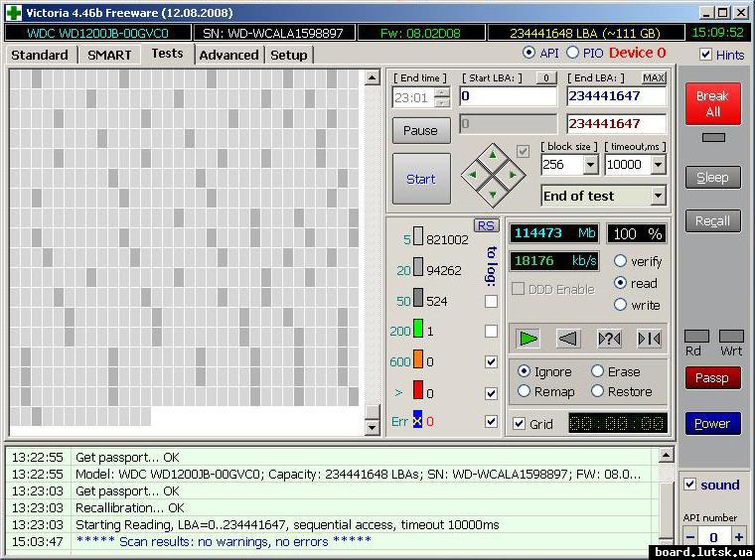Open the block size dropdown

click(590, 165)
